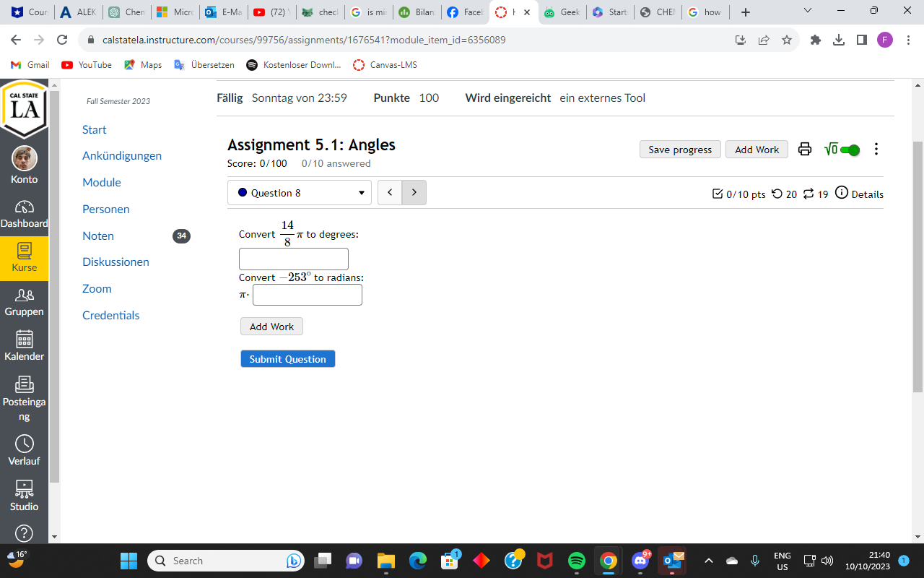924x578 pixels.
Task: Switch to the CHEN browser tab
Action: [658, 12]
